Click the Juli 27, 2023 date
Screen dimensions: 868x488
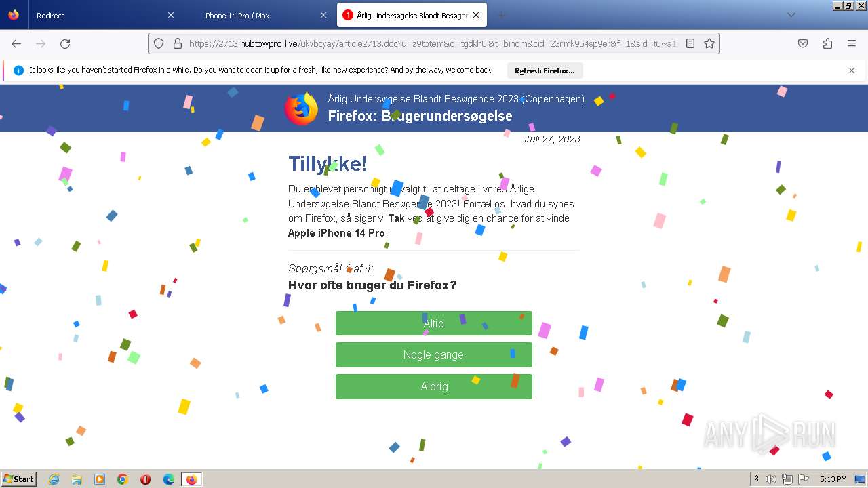[x=552, y=139]
